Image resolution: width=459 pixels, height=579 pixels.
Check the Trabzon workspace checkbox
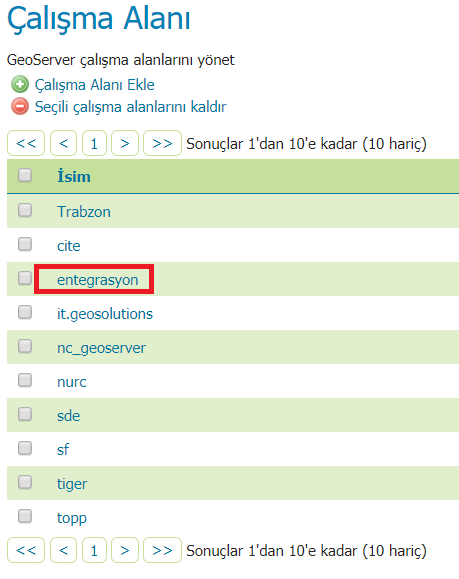[x=25, y=210]
